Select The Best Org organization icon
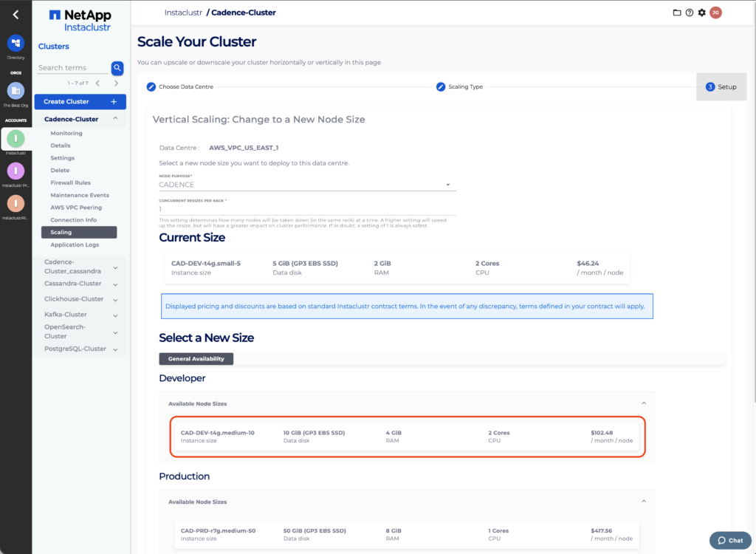This screenshot has height=554, width=756. [x=16, y=91]
